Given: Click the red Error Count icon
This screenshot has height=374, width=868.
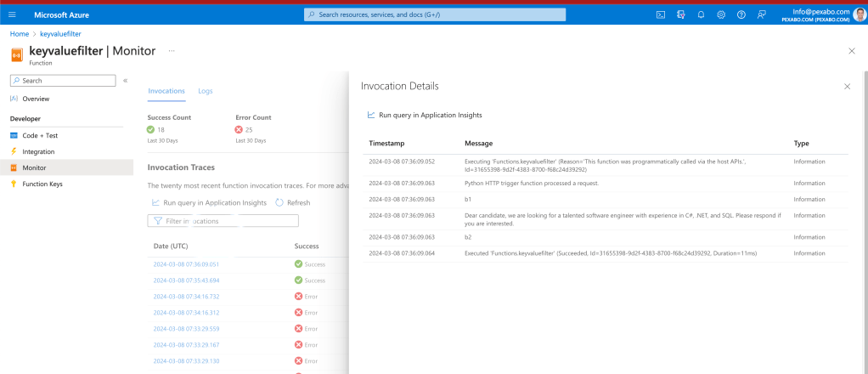Looking at the screenshot, I should pyautogui.click(x=239, y=130).
